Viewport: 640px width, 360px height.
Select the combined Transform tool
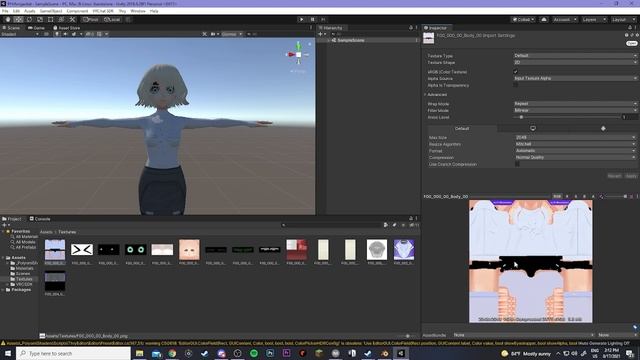click(x=61, y=20)
